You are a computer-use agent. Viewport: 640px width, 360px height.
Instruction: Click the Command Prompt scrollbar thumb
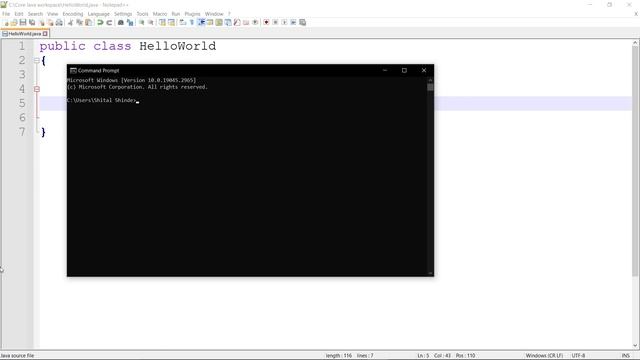tap(430, 87)
